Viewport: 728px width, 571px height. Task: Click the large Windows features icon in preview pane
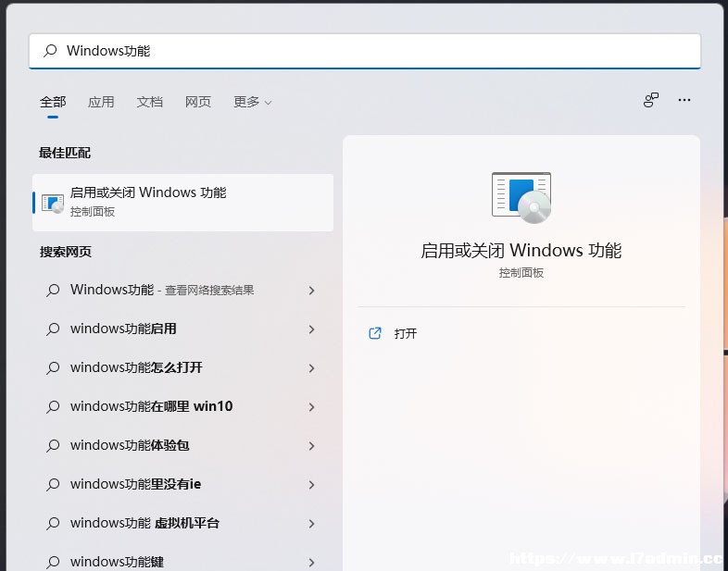click(x=521, y=198)
